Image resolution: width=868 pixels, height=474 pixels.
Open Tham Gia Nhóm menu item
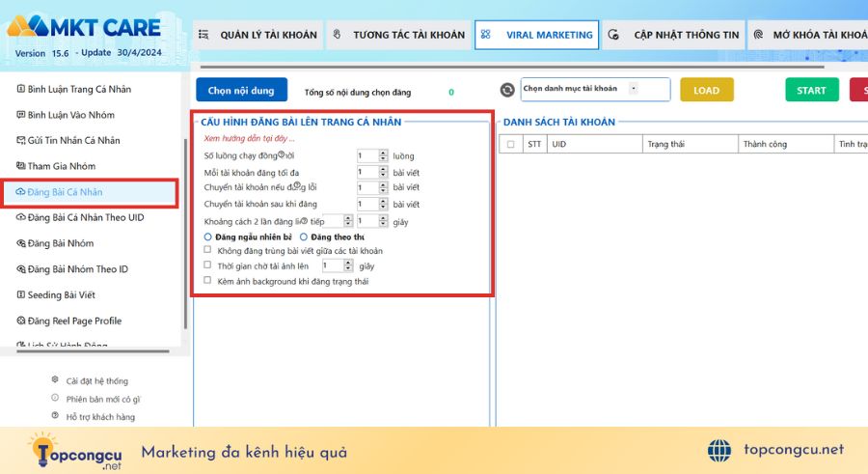[x=62, y=166]
